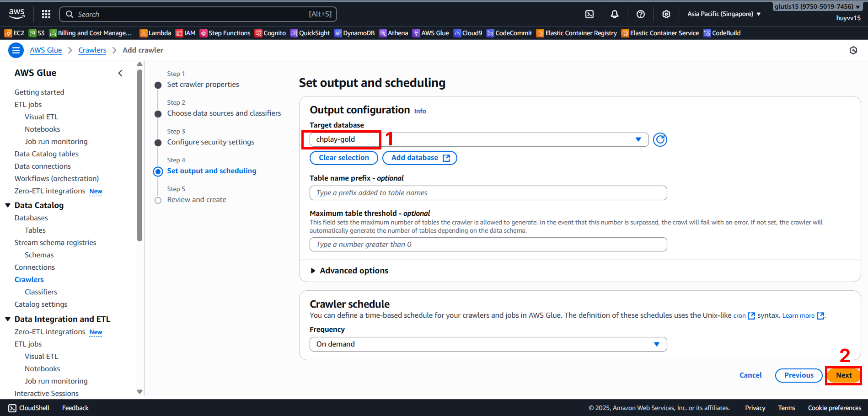
Task: Open the help question mark menu
Action: [x=640, y=14]
